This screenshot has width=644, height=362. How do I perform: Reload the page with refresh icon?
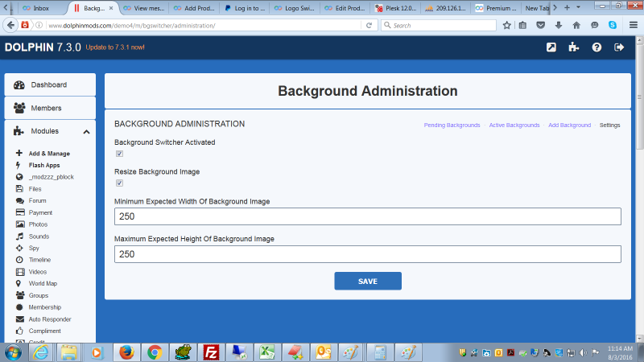click(x=369, y=26)
